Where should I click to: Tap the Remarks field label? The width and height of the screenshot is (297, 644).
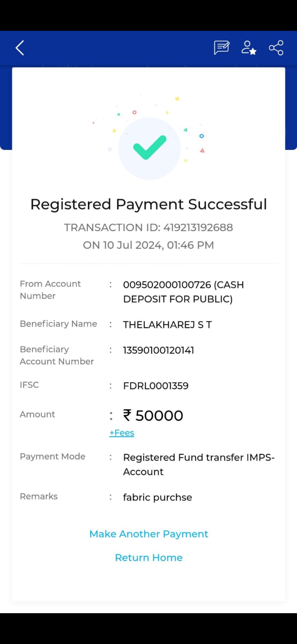pos(39,496)
